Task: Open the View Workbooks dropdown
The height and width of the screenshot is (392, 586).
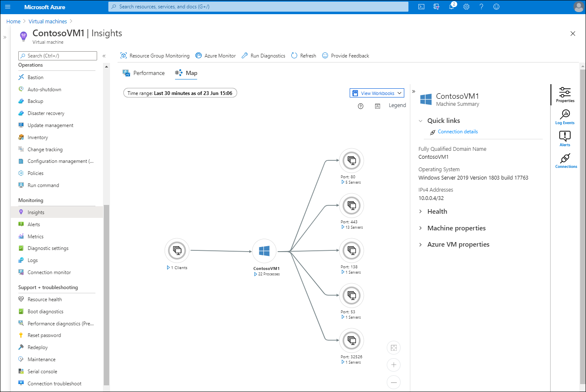Action: pyautogui.click(x=377, y=93)
